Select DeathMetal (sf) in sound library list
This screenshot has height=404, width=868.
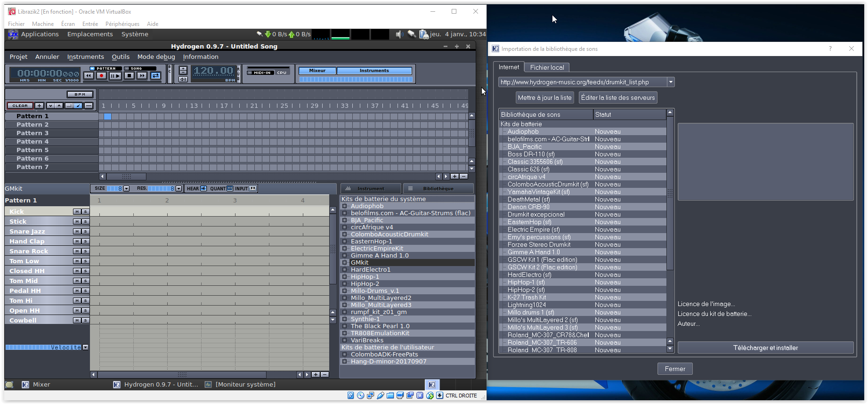[583, 200]
